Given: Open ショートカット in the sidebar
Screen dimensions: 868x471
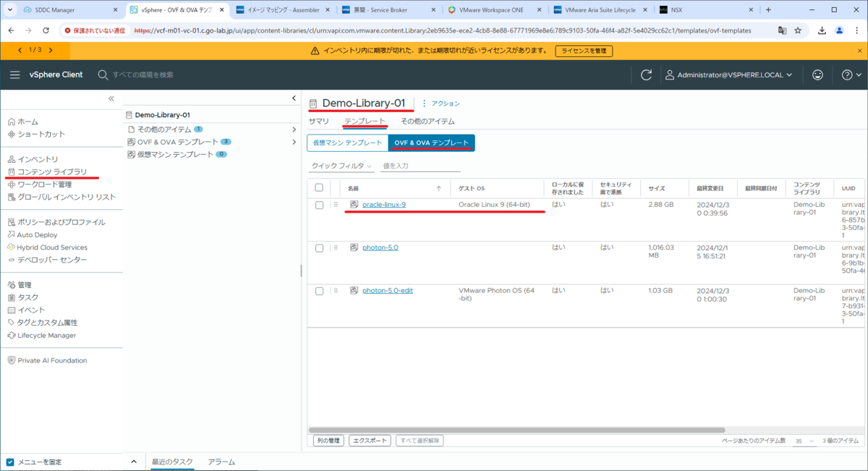Looking at the screenshot, I should pyautogui.click(x=35, y=134).
